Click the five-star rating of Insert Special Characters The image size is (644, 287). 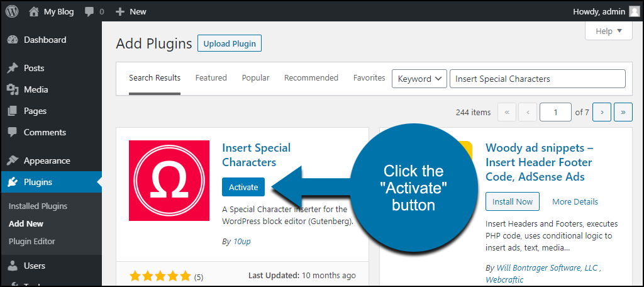[160, 276]
